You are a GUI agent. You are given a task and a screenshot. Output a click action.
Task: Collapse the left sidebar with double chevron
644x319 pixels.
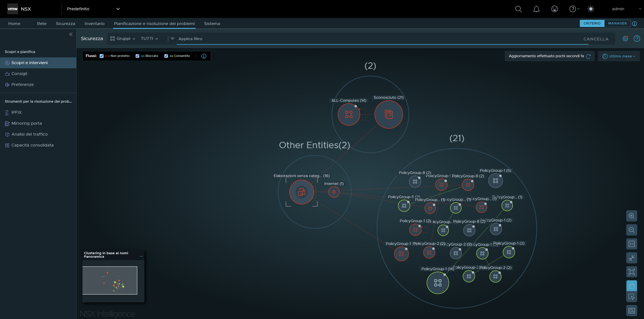click(71, 34)
